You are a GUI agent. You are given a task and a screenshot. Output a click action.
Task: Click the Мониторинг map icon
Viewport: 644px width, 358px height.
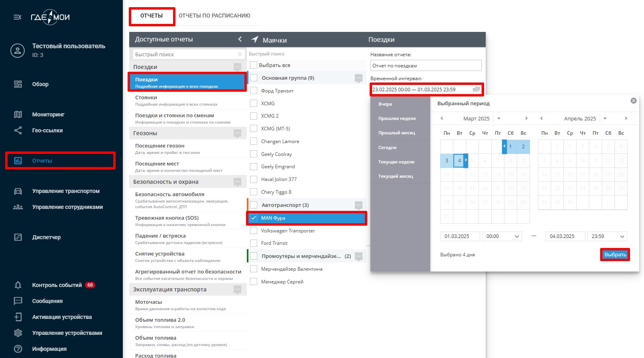[x=18, y=114]
